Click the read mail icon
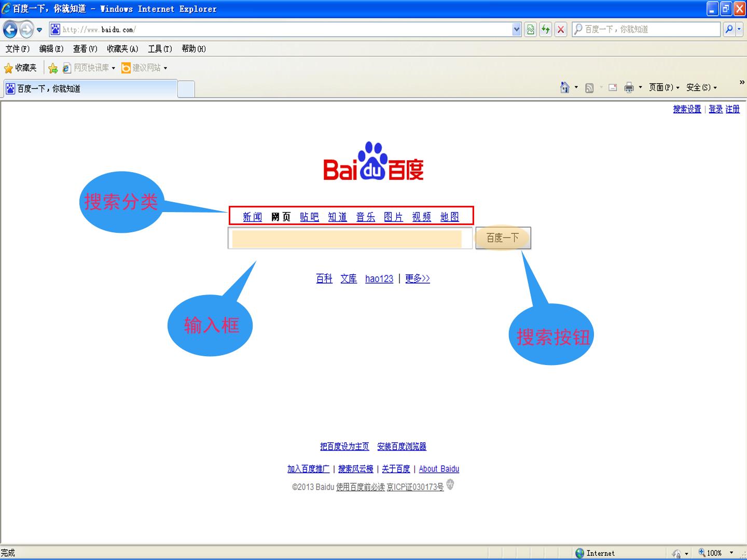The image size is (747, 560). (613, 88)
